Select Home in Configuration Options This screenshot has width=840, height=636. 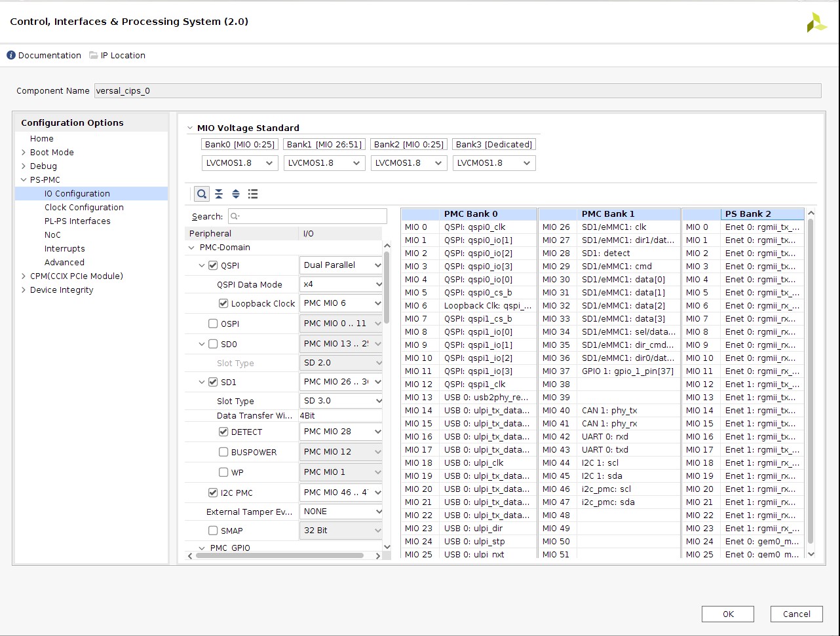pos(42,139)
